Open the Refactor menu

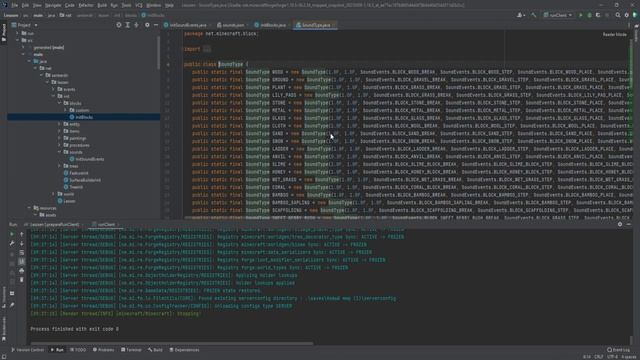click(x=86, y=5)
